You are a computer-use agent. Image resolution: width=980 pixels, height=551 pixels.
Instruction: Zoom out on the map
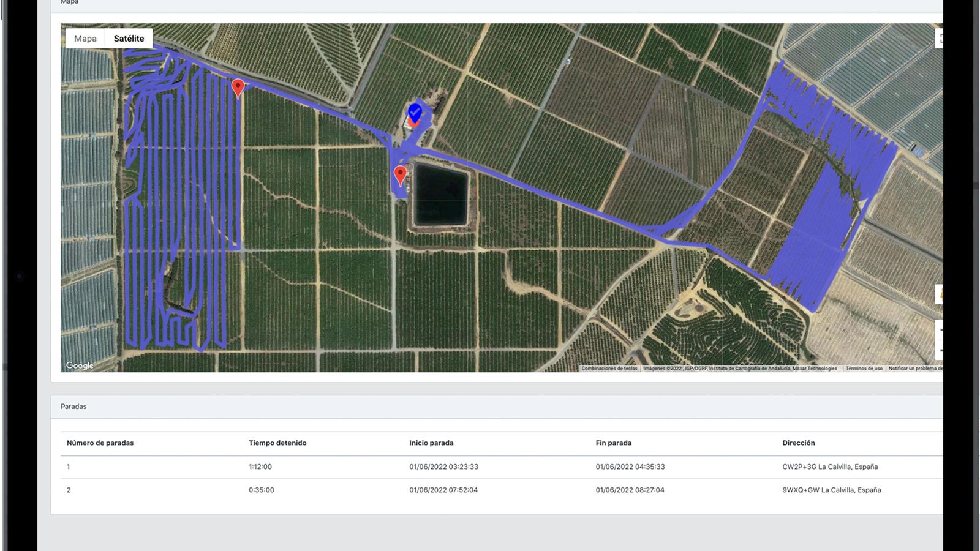pos(940,350)
